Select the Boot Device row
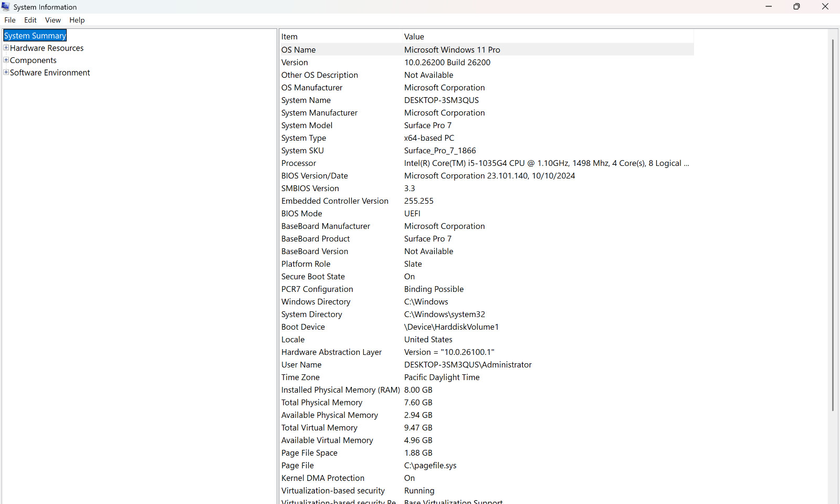 point(487,327)
